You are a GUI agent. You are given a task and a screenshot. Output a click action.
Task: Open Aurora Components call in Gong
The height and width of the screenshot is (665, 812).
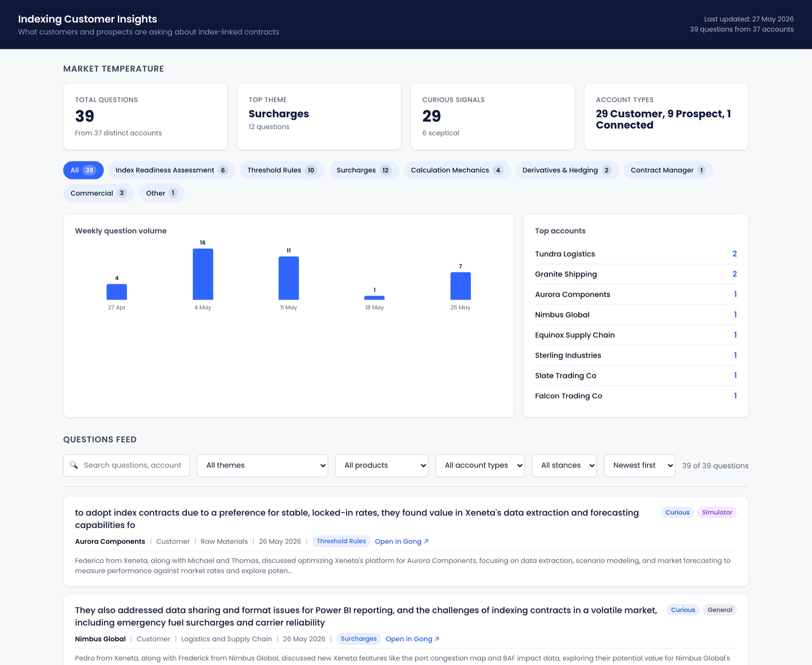[x=401, y=541]
